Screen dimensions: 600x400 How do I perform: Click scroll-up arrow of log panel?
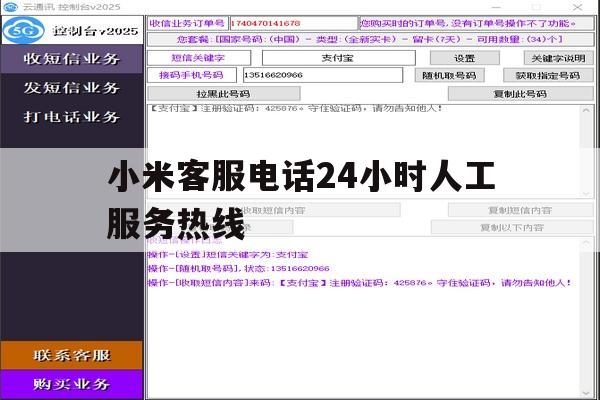tap(586, 243)
